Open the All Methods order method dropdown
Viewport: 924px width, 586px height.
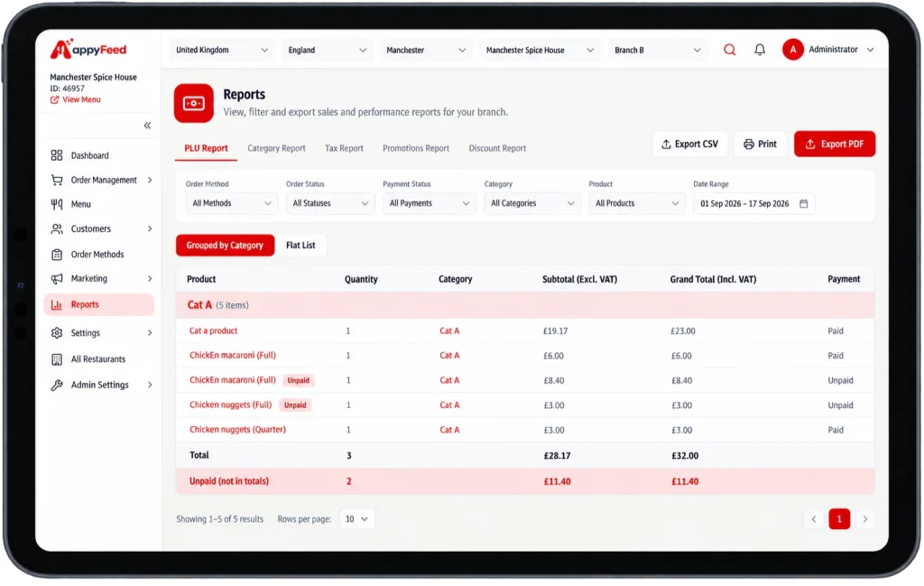(232, 203)
